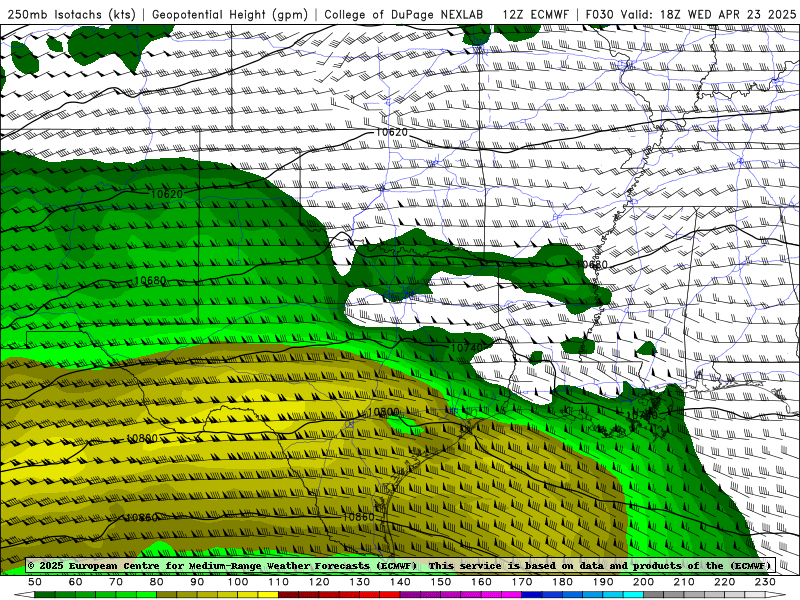The height and width of the screenshot is (600, 800).
Task: Click the "12Z ECMWF" model run text
Action: (536, 15)
